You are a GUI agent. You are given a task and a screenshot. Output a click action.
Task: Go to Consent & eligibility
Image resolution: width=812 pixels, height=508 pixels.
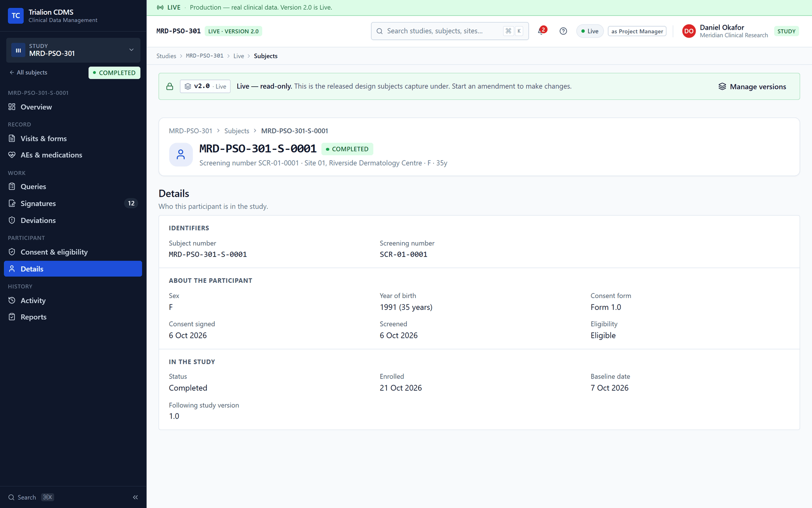[x=73, y=252]
